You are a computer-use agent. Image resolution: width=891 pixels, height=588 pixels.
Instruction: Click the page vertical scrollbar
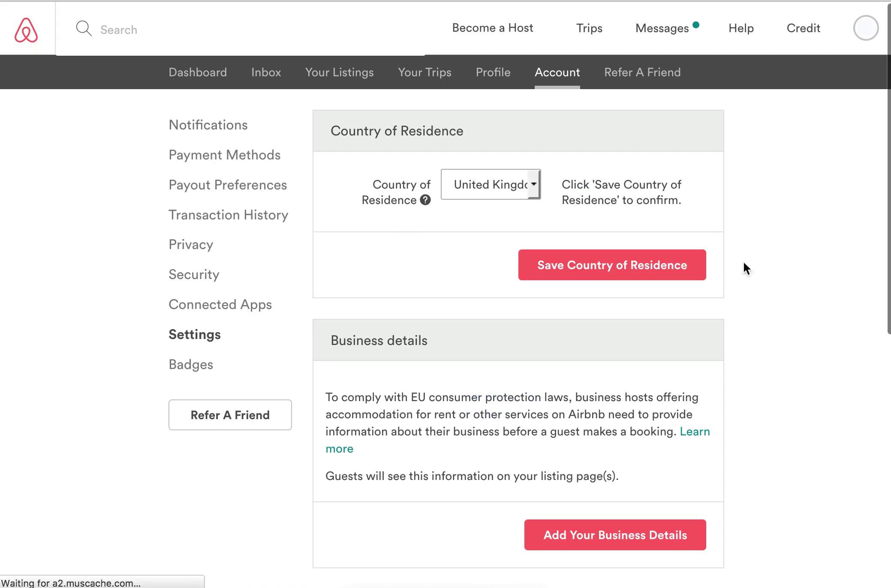tap(888, 171)
